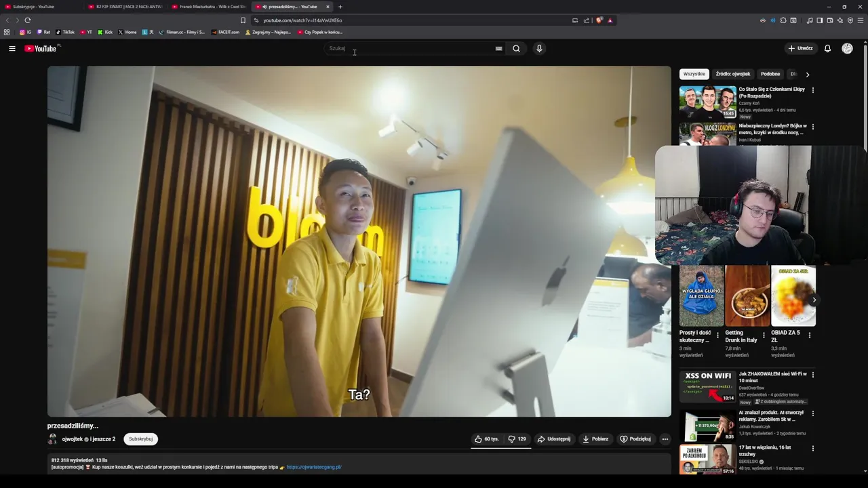The image size is (868, 488).
Task: Close the 'przesadziliśmy...' browser tab
Action: tap(328, 7)
